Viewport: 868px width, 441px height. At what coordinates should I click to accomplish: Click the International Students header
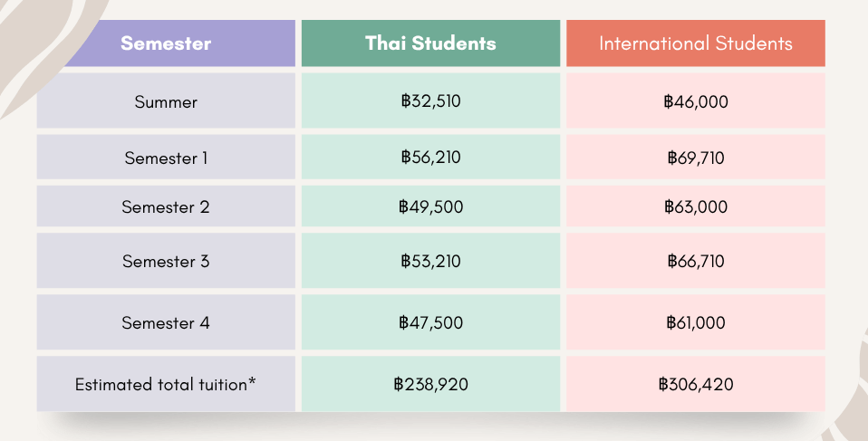pyautogui.click(x=696, y=43)
